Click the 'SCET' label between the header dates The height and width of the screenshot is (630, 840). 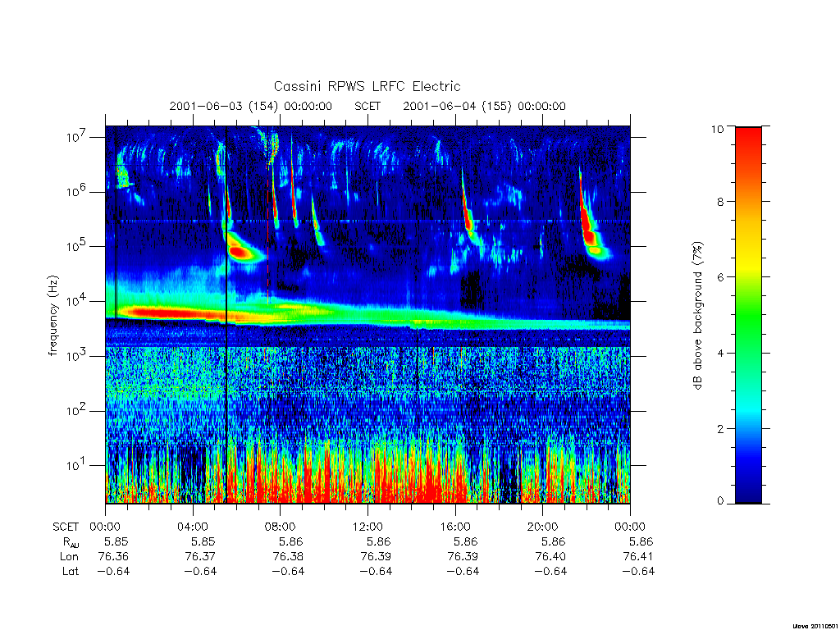coord(367,106)
